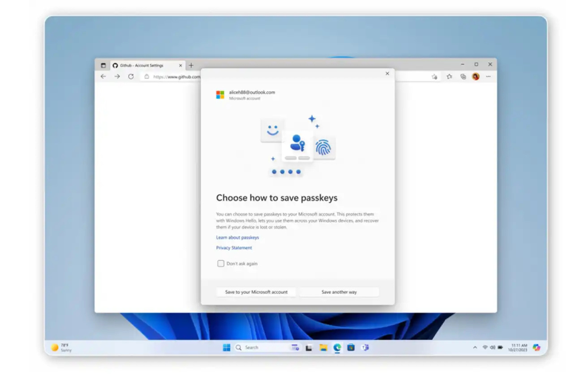Check the Don't ask again box
The width and height of the screenshot is (588, 374).
pyautogui.click(x=221, y=264)
